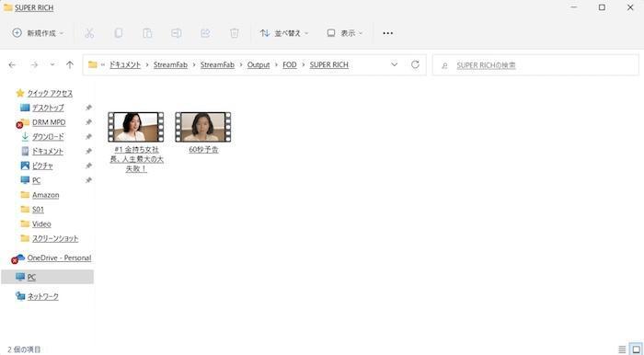Select ネットワーク in the sidebar
Image resolution: width=644 pixels, height=355 pixels.
(42, 296)
